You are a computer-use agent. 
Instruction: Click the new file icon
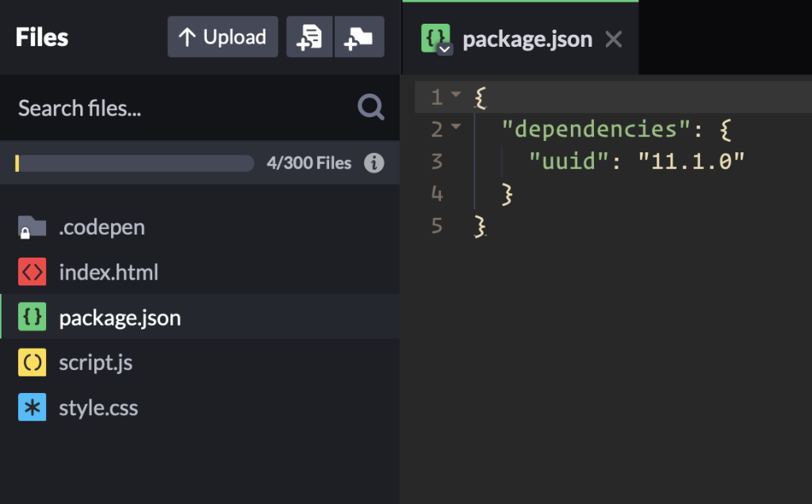[x=309, y=37]
